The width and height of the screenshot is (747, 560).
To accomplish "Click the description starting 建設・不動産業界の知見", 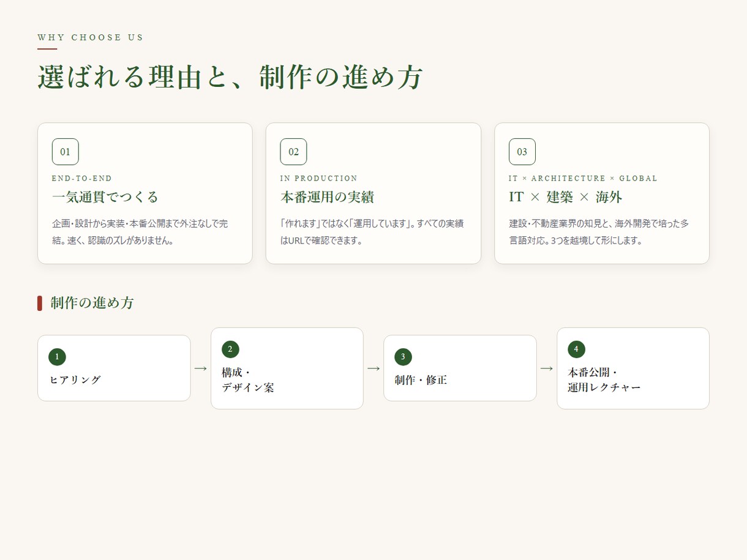I will click(x=599, y=232).
